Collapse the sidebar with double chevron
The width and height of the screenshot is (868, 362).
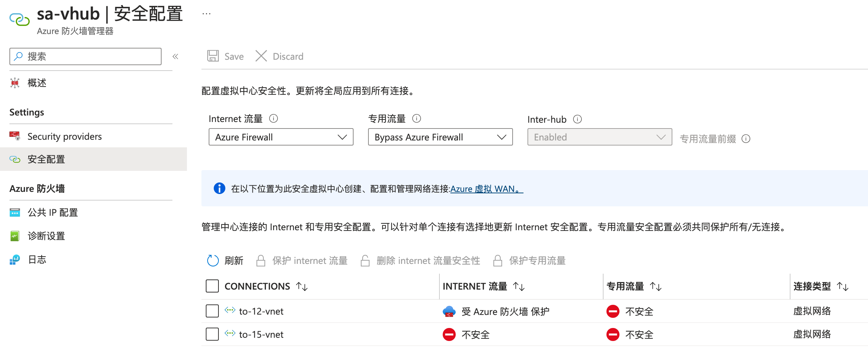[175, 56]
